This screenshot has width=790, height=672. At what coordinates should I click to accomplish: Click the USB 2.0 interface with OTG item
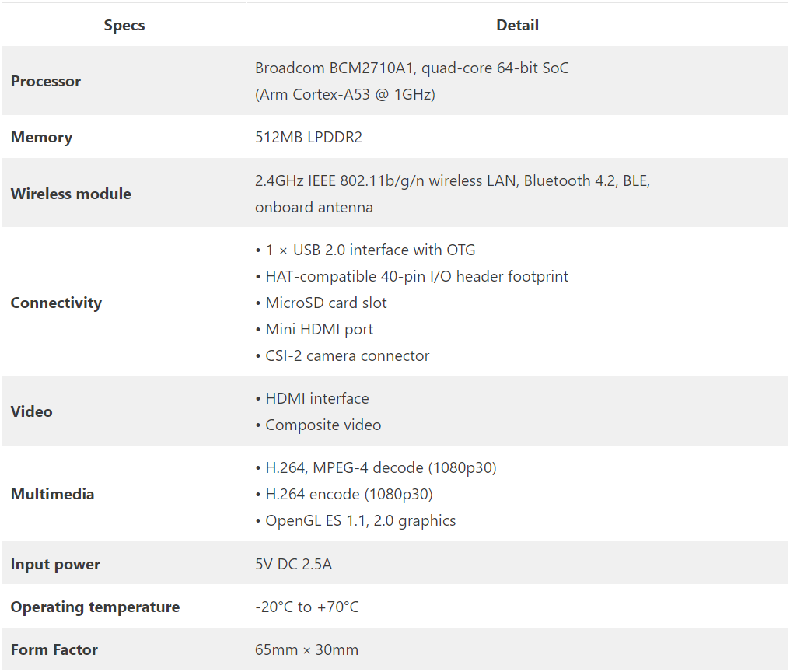370,250
